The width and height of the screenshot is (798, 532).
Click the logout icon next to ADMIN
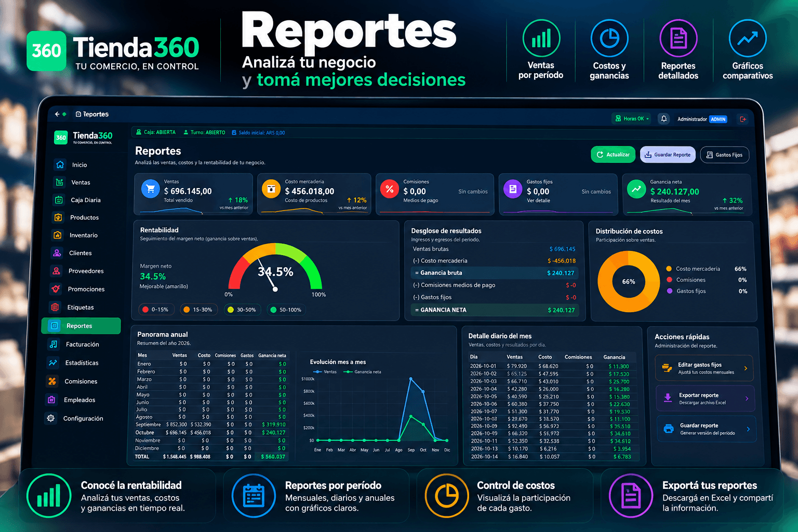pos(743,119)
